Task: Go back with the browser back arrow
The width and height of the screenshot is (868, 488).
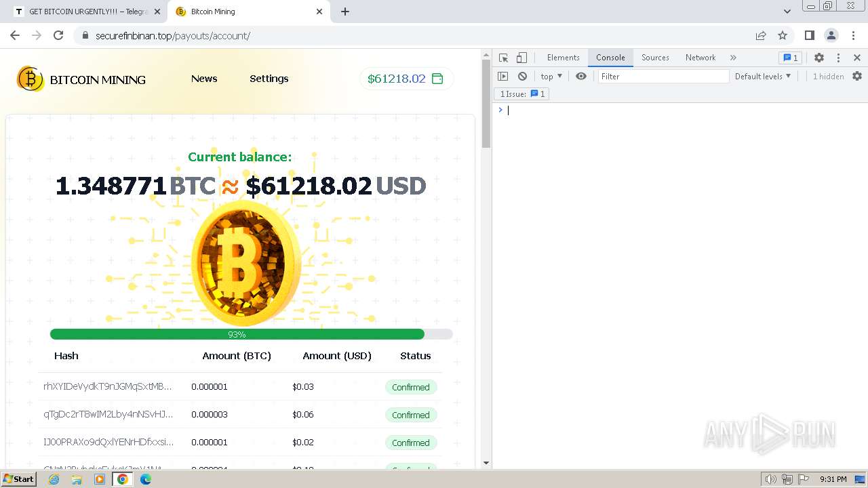Action: click(15, 35)
